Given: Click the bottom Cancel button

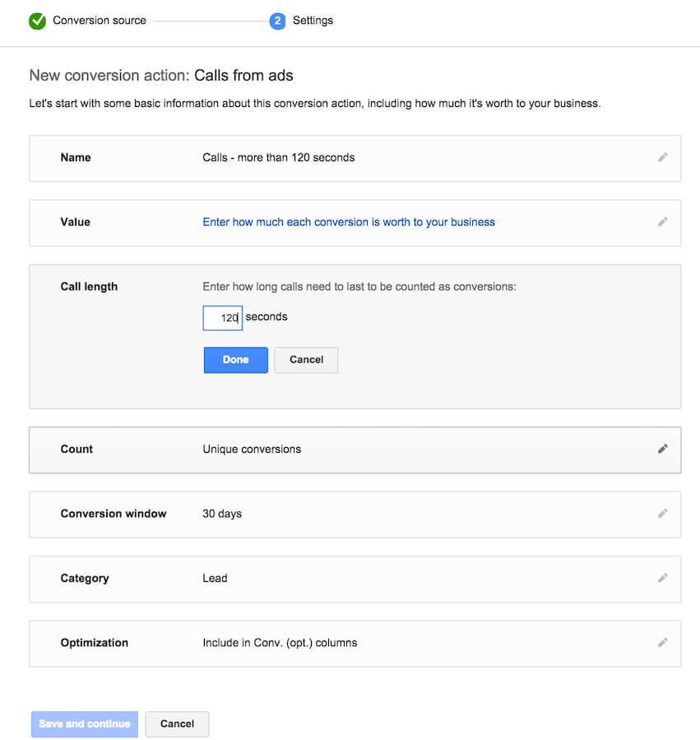Looking at the screenshot, I should [177, 724].
